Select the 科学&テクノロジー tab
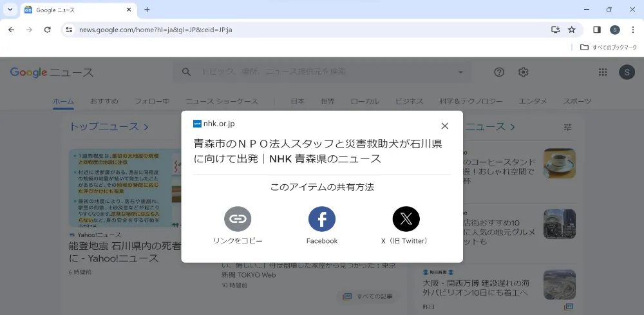Screen dimensions: 644x315 point(471,101)
